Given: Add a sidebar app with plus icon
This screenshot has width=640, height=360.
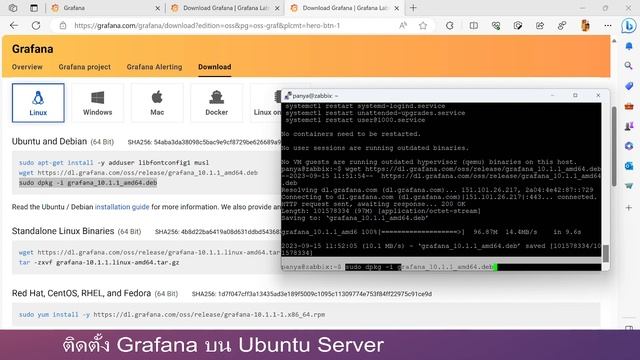Looking at the screenshot, I should pos(629,207).
